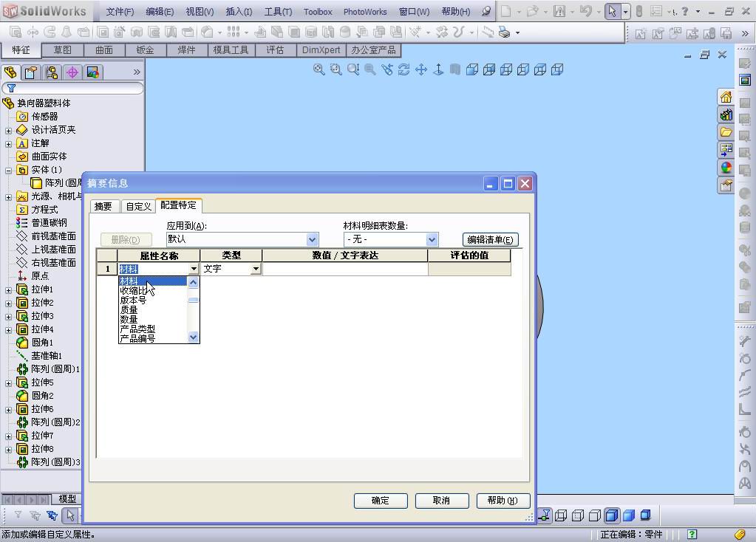756x542 pixels.
Task: Click the 数值/文字表达 cell in row 1
Action: pos(344,269)
